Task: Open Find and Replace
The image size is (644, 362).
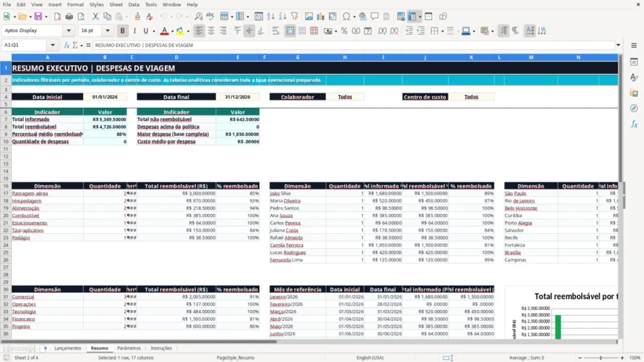Action: click(x=198, y=16)
